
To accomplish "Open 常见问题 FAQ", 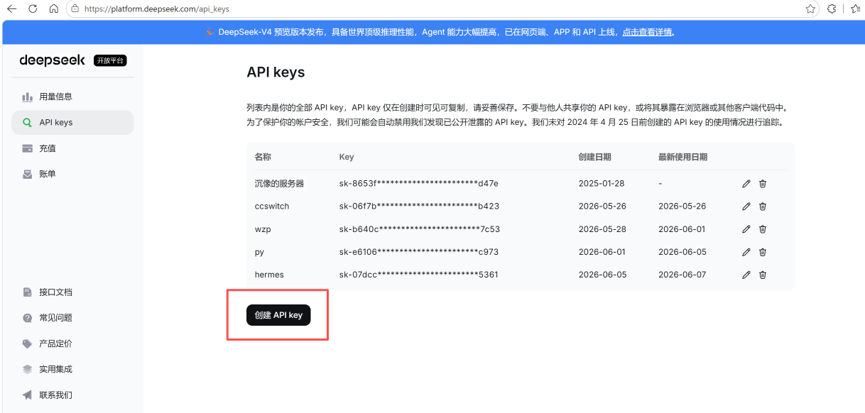I will tap(73, 318).
